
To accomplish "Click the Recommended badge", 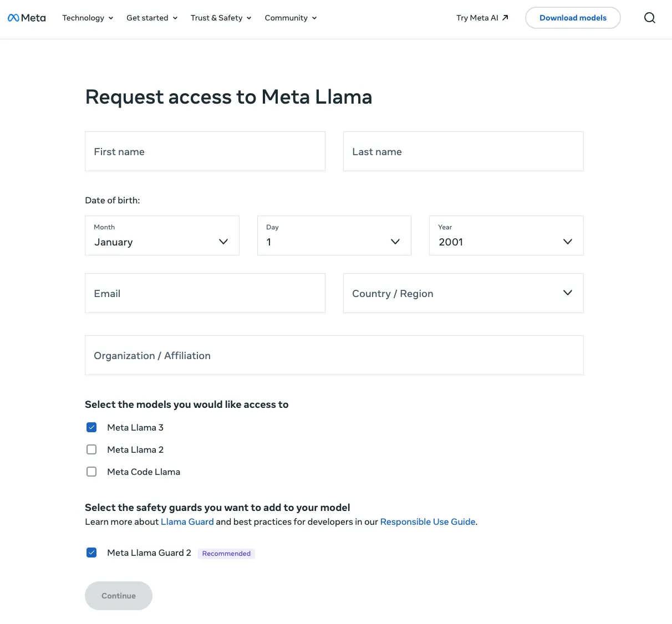I will [226, 554].
